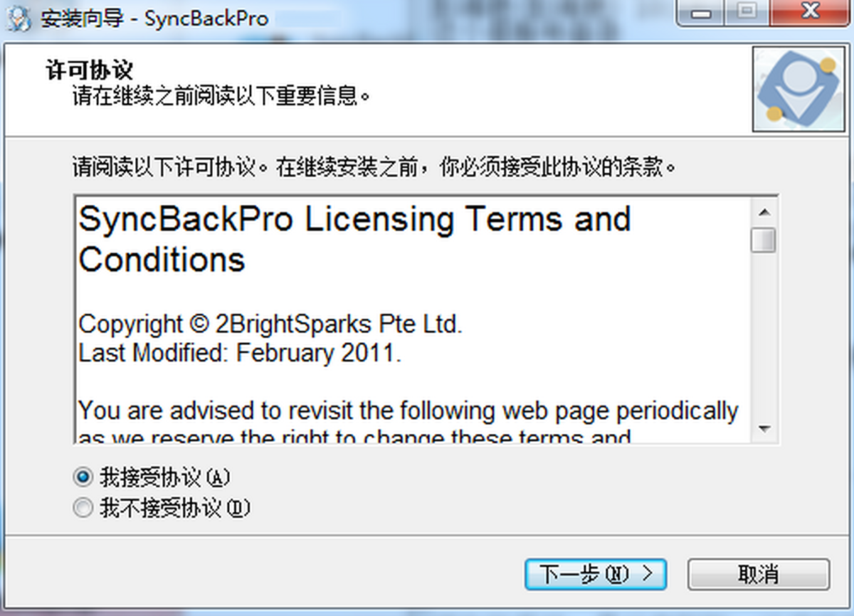Viewport: 854px width, 616px height.
Task: Click the Licensing Terms and Conditions heading
Action: pyautogui.click(x=354, y=239)
